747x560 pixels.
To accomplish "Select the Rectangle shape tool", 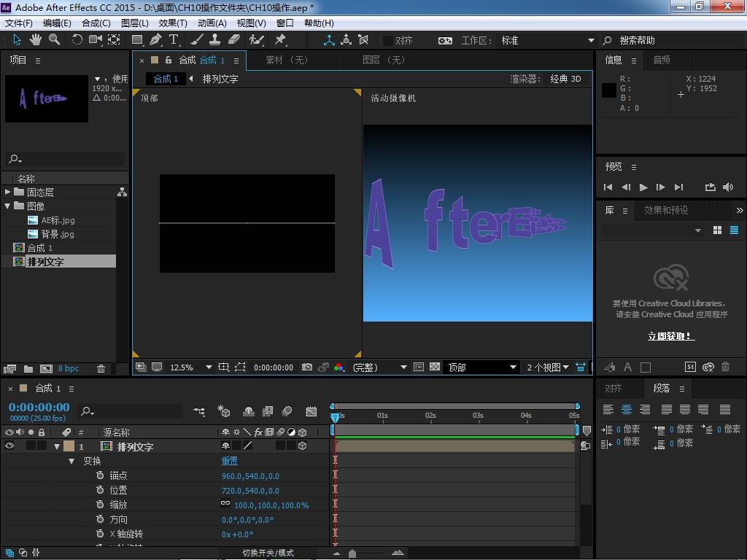I will click(136, 40).
